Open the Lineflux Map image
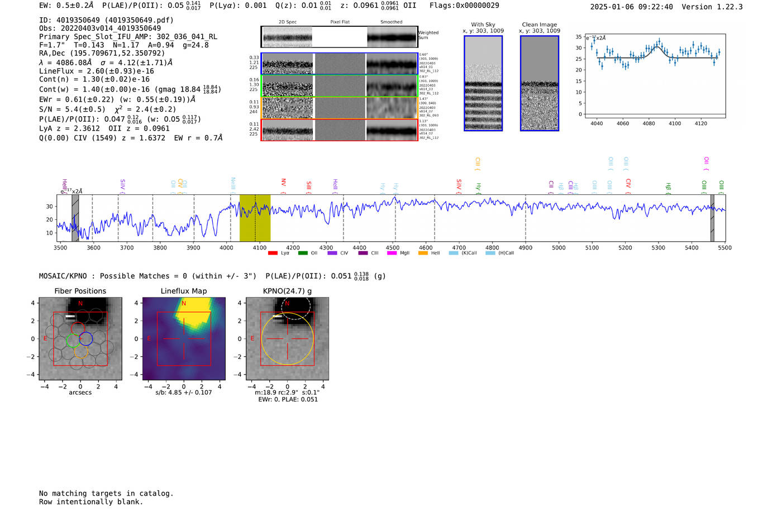This screenshot has height=532, width=782. click(x=184, y=338)
